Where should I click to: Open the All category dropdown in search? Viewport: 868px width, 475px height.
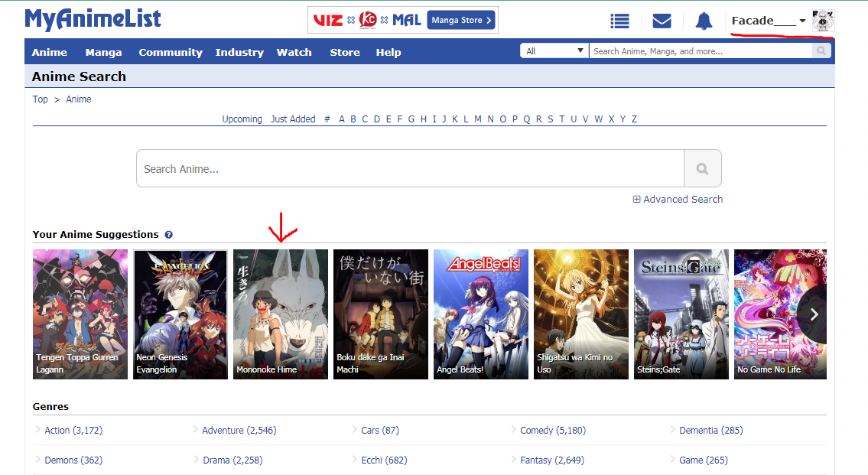click(554, 51)
